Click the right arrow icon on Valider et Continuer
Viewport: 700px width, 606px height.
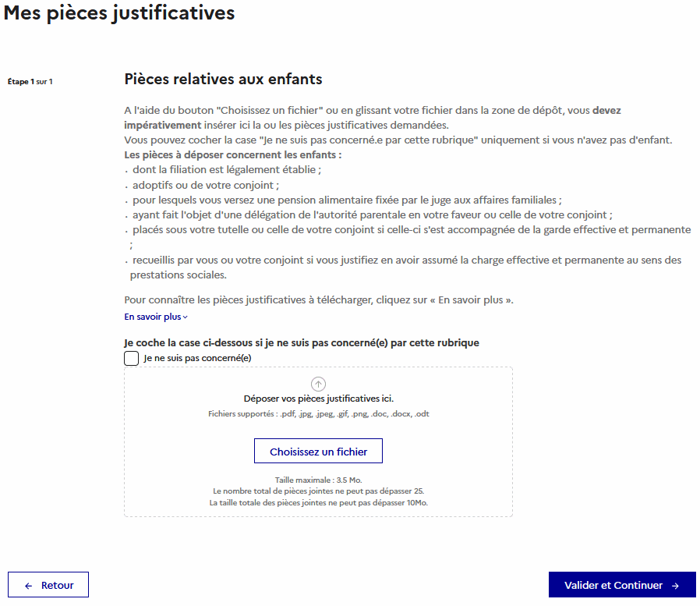[x=675, y=586]
